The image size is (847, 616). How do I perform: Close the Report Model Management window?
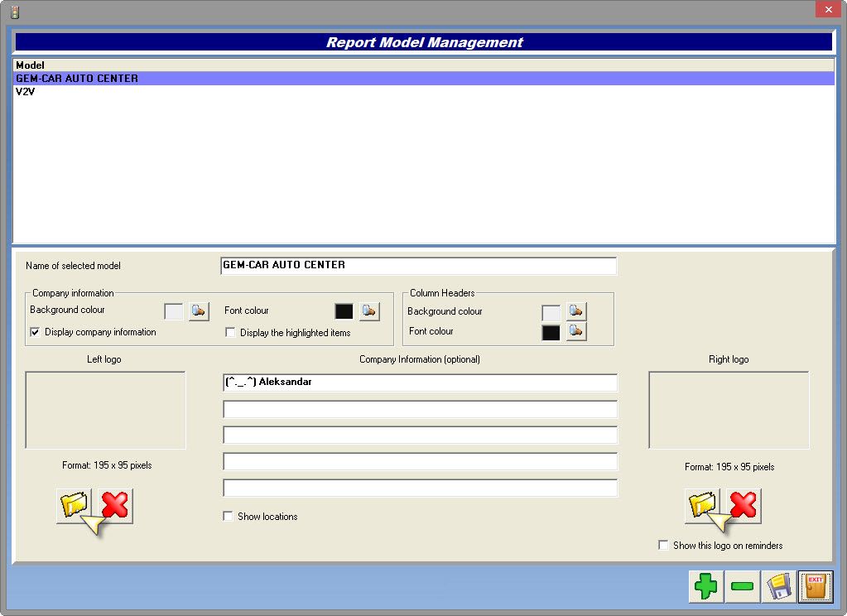coord(829,9)
